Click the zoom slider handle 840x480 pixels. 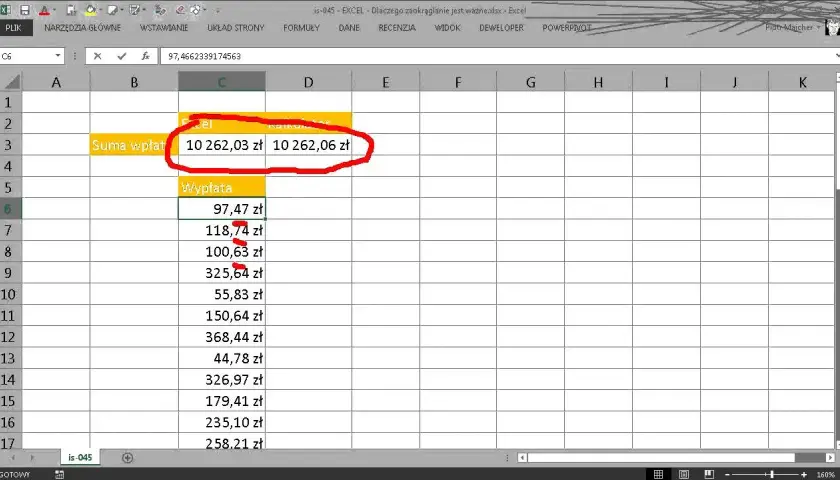771,474
